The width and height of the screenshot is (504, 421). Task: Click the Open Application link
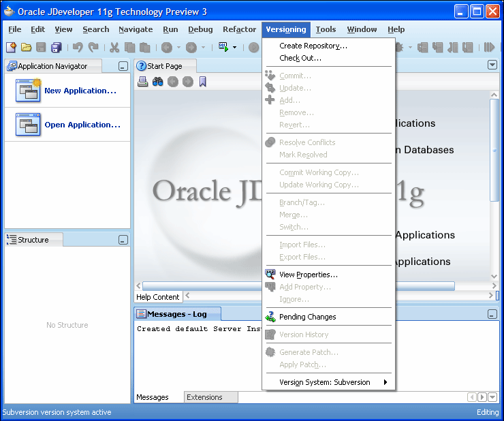click(82, 125)
